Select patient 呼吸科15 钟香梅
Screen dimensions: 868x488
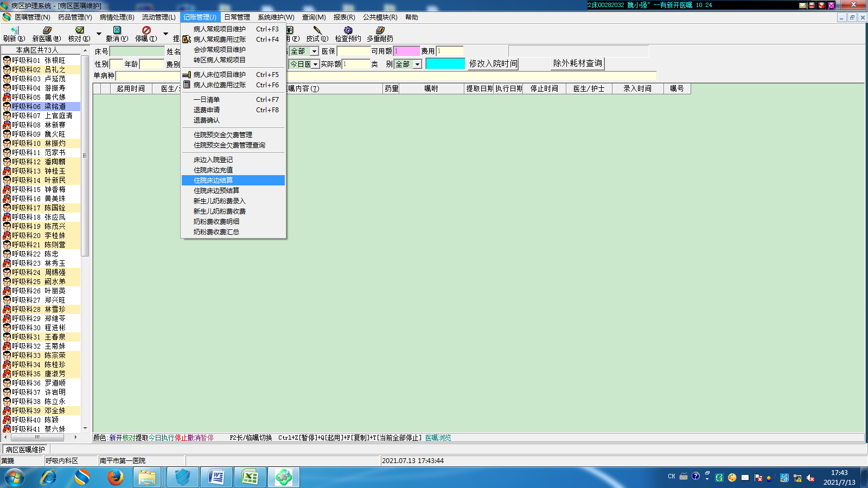[x=41, y=189]
